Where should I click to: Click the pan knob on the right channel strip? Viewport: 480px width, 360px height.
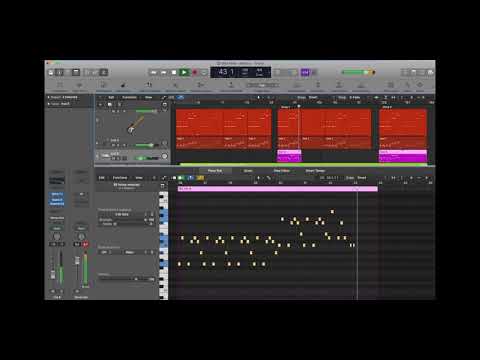click(x=81, y=237)
